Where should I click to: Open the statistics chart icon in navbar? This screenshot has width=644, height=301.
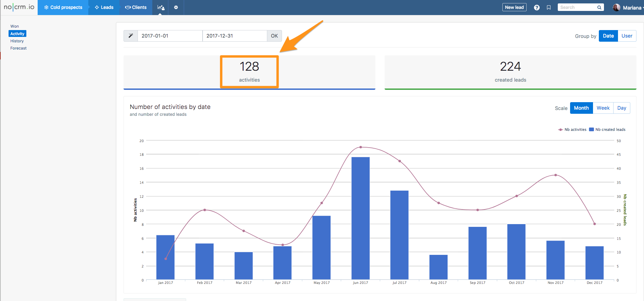pos(160,8)
